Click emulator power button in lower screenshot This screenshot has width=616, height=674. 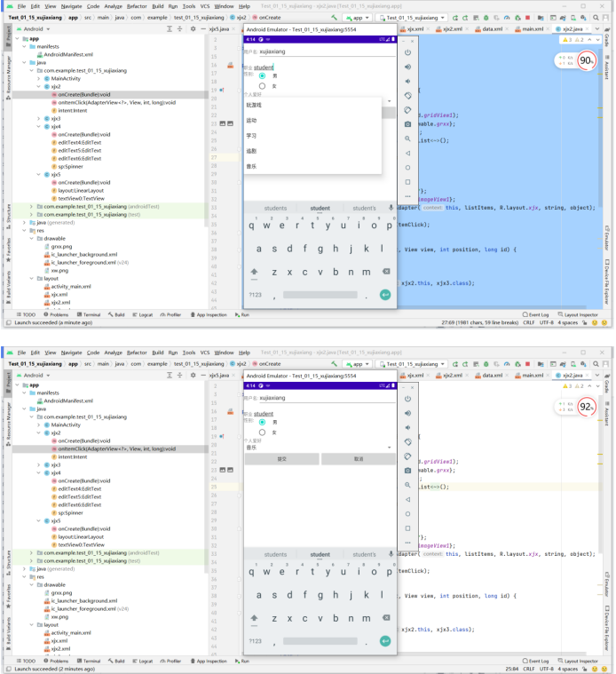pos(407,399)
